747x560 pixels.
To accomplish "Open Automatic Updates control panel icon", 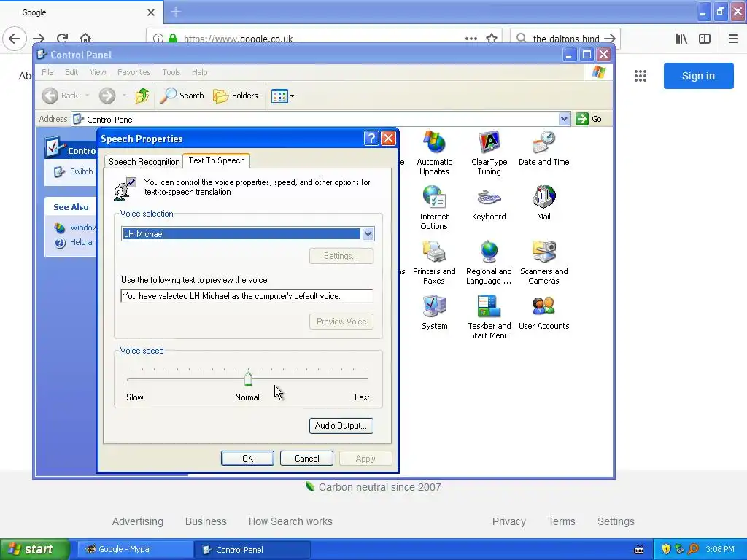I will (434, 152).
